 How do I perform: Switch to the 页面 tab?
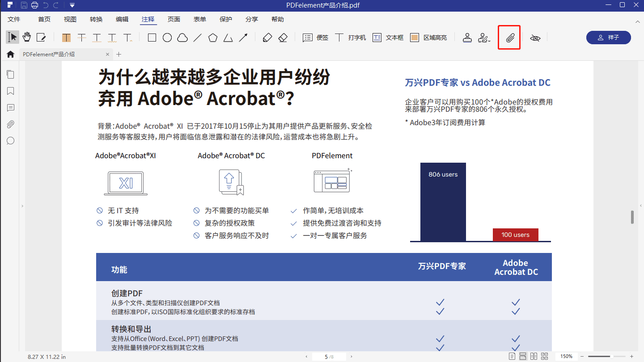click(x=174, y=19)
